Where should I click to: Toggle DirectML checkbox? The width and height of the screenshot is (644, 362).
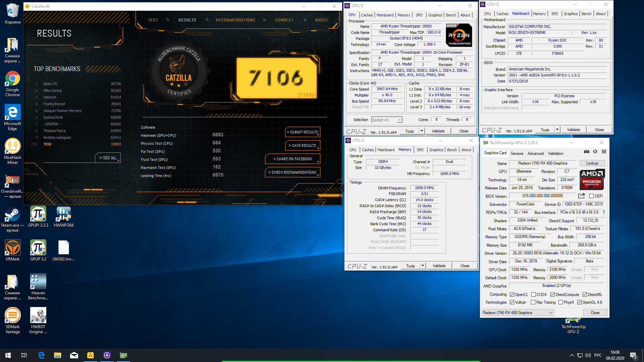[585, 295]
